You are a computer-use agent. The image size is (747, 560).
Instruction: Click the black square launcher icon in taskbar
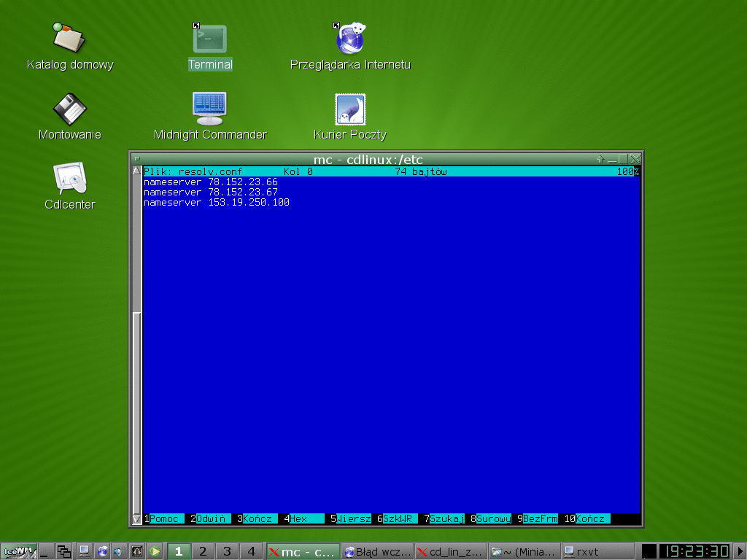click(x=136, y=552)
